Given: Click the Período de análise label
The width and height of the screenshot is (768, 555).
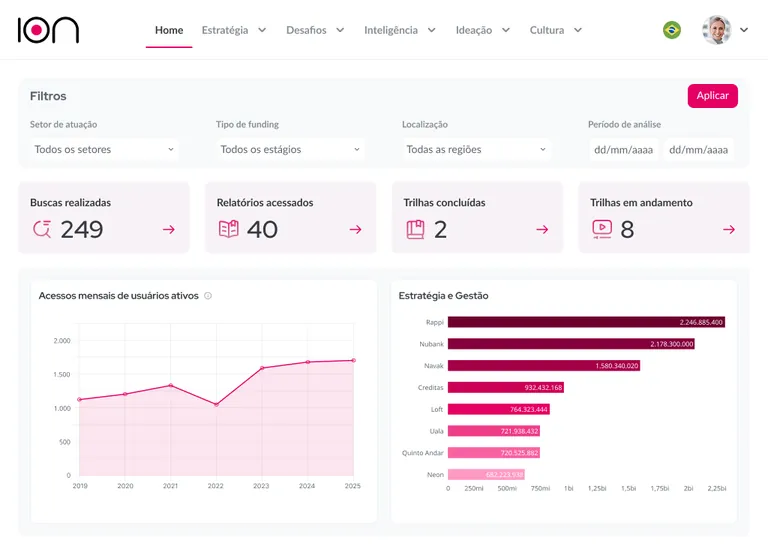Looking at the screenshot, I should coord(624,124).
